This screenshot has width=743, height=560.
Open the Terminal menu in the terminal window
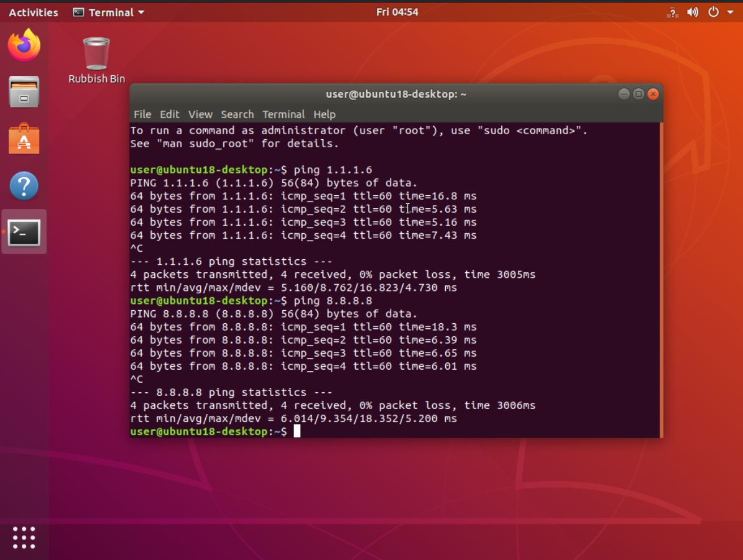284,114
